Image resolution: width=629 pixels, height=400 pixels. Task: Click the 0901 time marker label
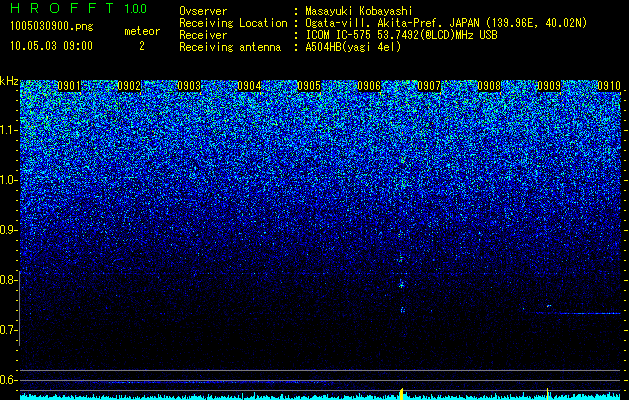pos(69,86)
